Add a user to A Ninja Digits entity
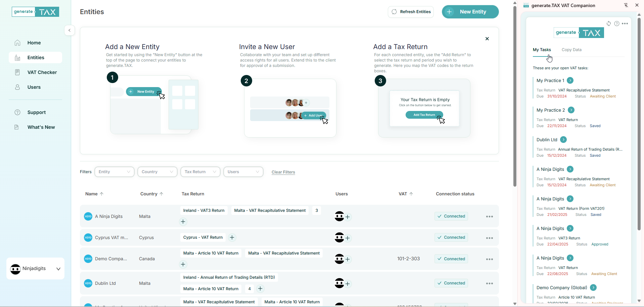644x307 pixels. (348, 217)
